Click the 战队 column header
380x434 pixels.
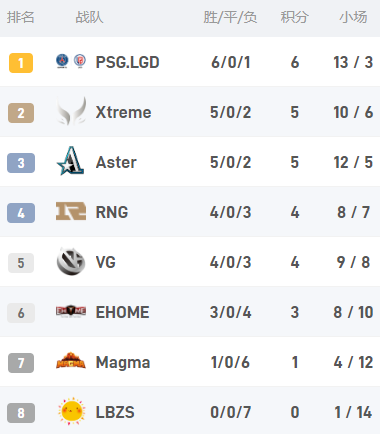click(x=89, y=17)
